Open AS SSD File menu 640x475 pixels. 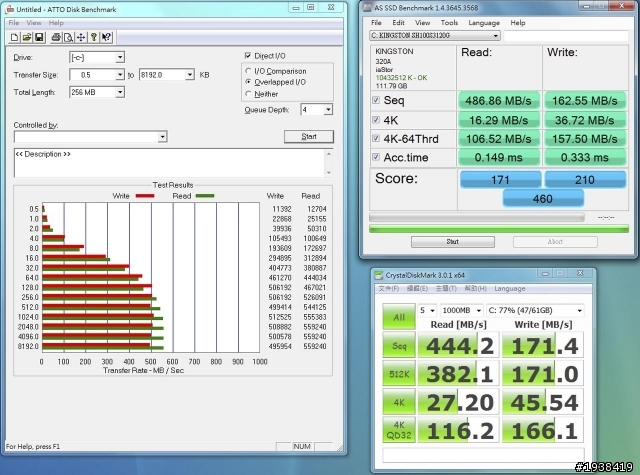(x=376, y=23)
